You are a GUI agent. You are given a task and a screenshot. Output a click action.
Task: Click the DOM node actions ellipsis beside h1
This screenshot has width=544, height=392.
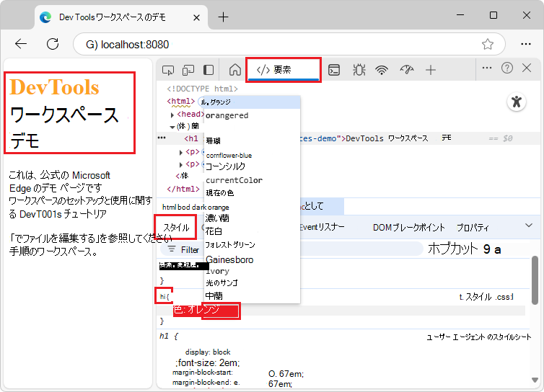[x=162, y=138]
